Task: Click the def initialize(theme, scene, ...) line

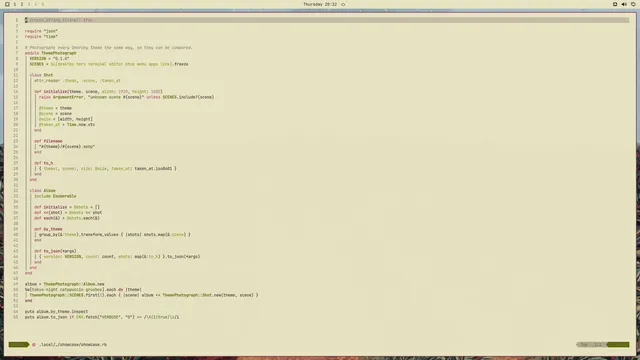Action: [x=98, y=91]
